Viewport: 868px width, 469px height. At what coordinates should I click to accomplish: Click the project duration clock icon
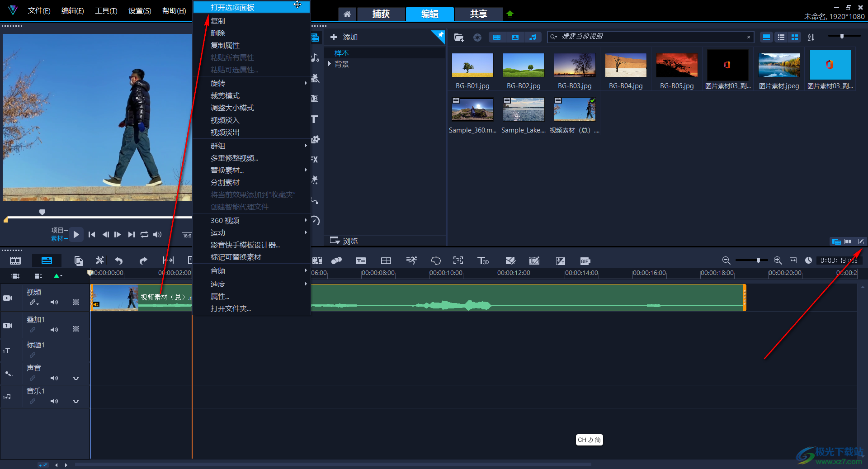tap(808, 261)
